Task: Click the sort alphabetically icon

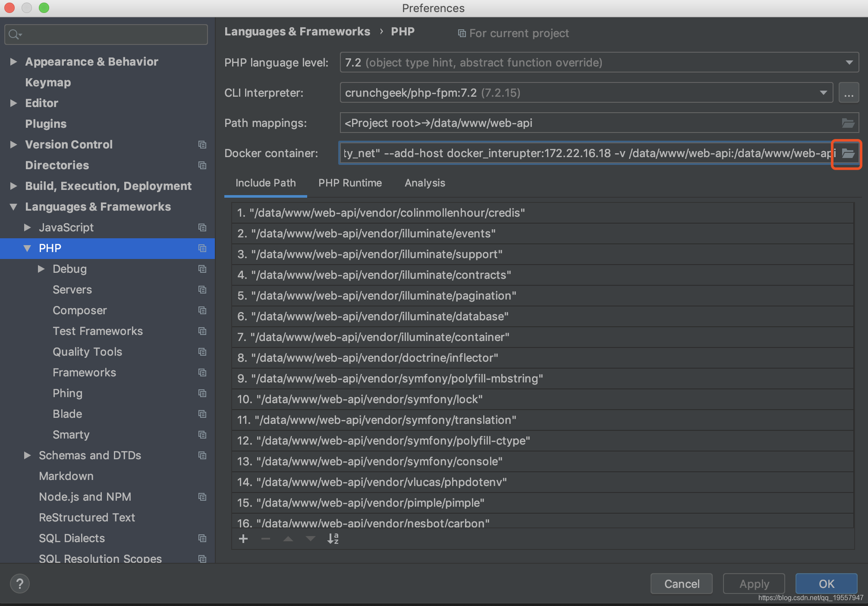Action: 333,539
